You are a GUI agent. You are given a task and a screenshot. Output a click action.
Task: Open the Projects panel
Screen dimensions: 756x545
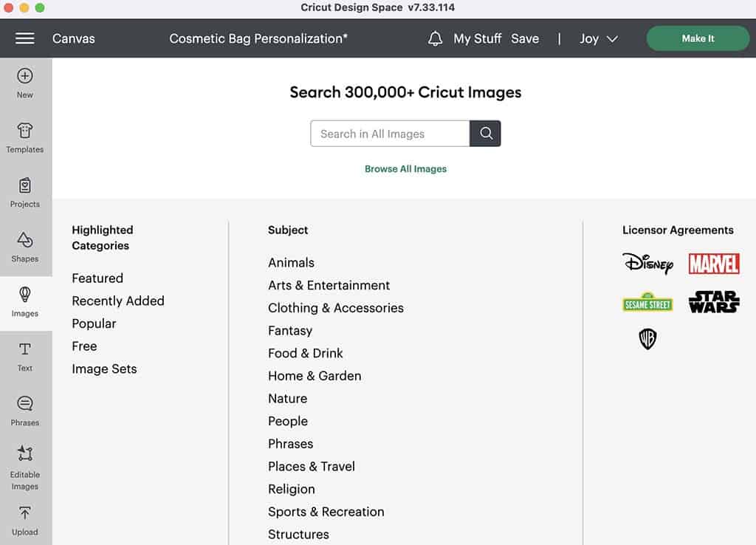(x=25, y=193)
